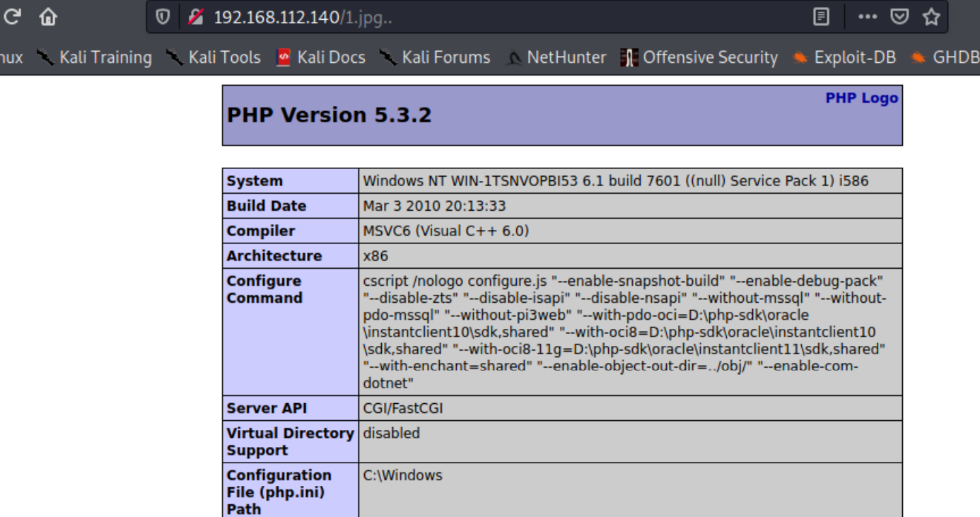Click the Virtual Directory Support label

point(291,441)
